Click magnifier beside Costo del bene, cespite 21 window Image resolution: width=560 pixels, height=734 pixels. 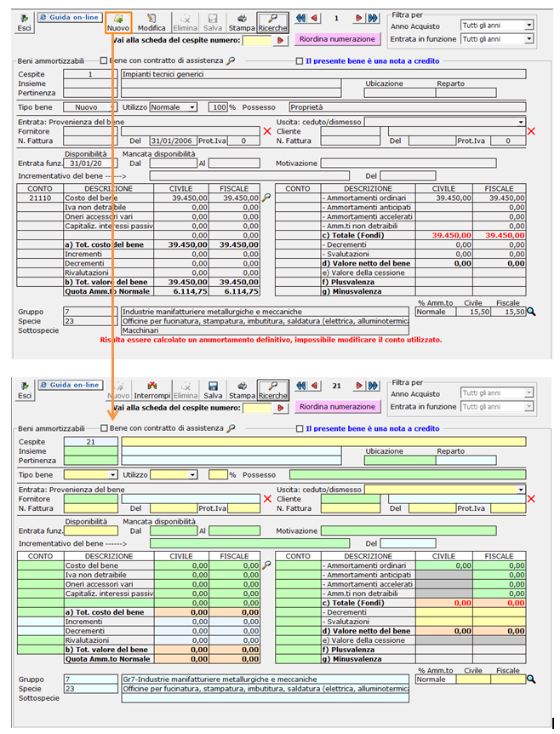[266, 565]
